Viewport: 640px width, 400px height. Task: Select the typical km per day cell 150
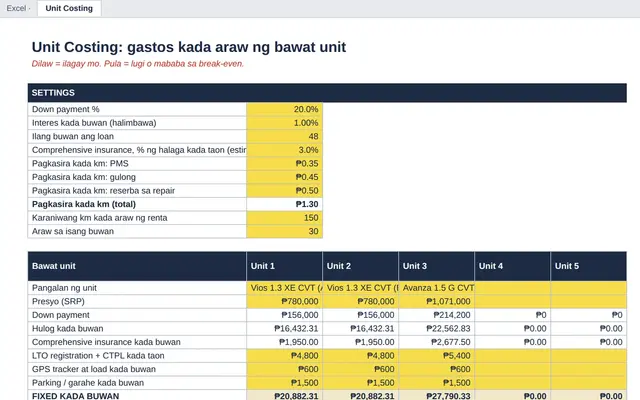coord(284,218)
